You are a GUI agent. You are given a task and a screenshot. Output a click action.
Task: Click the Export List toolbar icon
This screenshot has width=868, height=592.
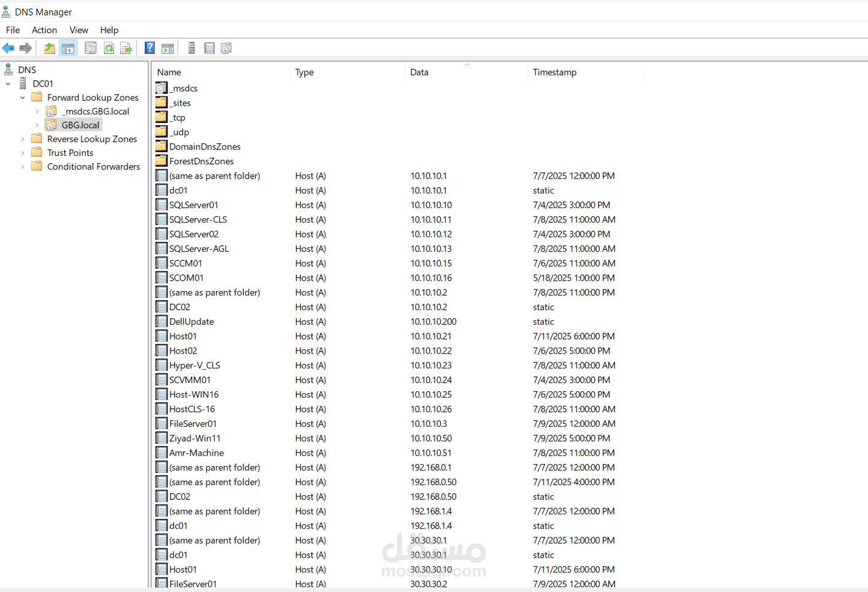[x=126, y=48]
